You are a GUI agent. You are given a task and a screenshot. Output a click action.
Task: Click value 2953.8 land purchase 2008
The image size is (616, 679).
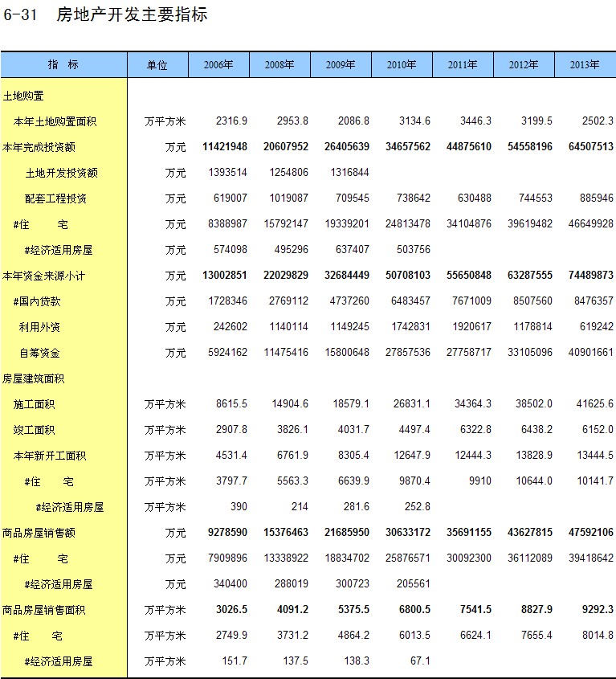[x=292, y=121]
